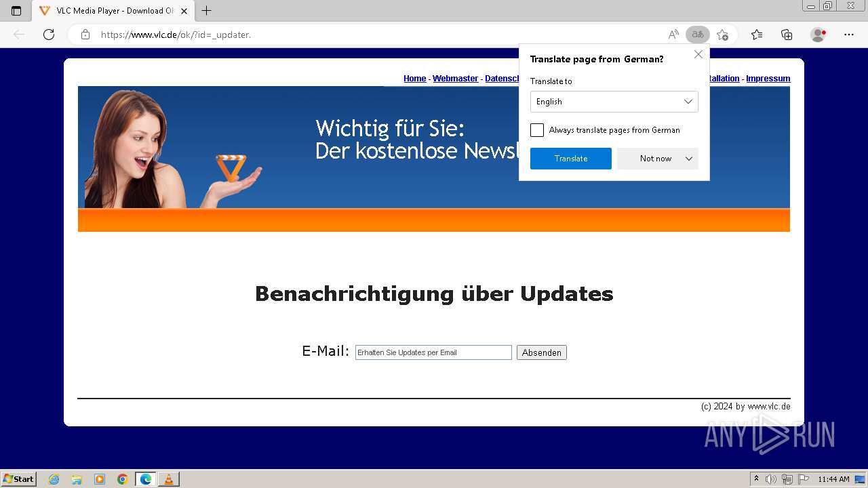Screen dimensions: 868x488
Task: Click the Translate button
Action: (571, 159)
